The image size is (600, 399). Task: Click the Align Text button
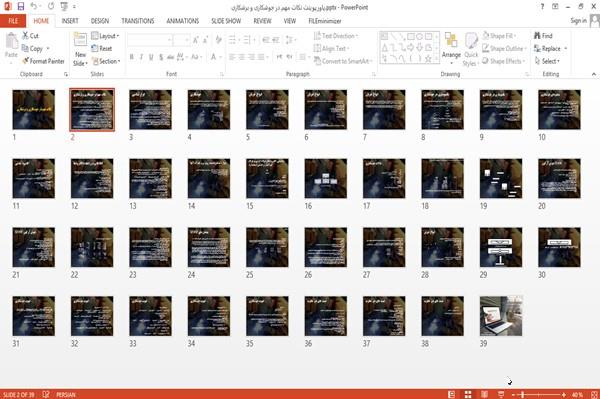331,48
